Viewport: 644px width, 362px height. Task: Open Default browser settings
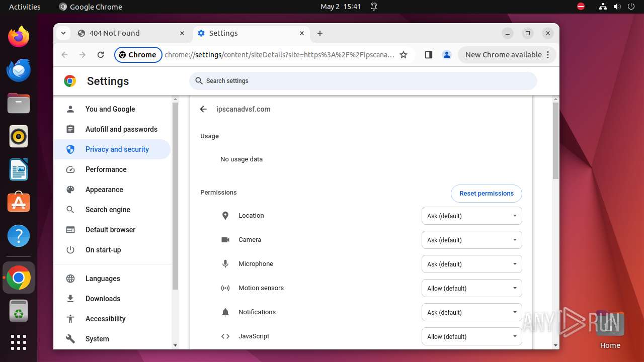click(112, 230)
